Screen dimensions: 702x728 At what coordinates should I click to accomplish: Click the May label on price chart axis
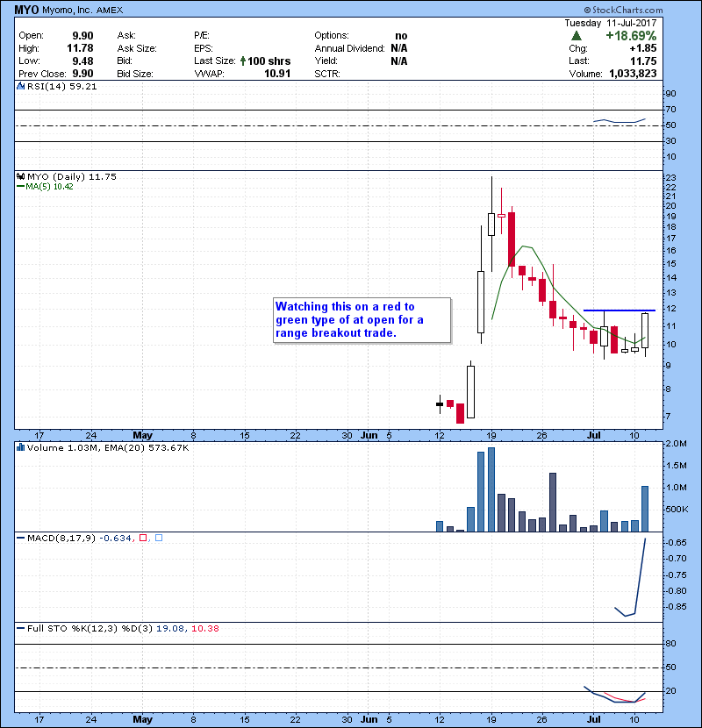coord(142,436)
